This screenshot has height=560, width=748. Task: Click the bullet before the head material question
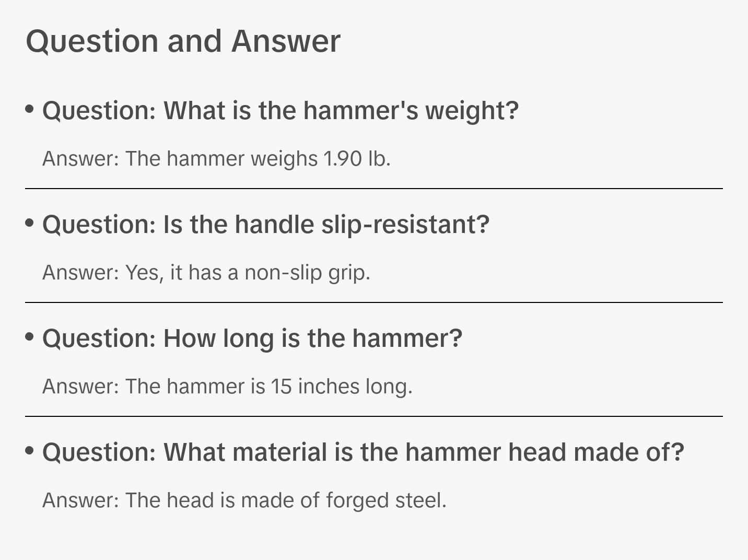click(x=30, y=451)
